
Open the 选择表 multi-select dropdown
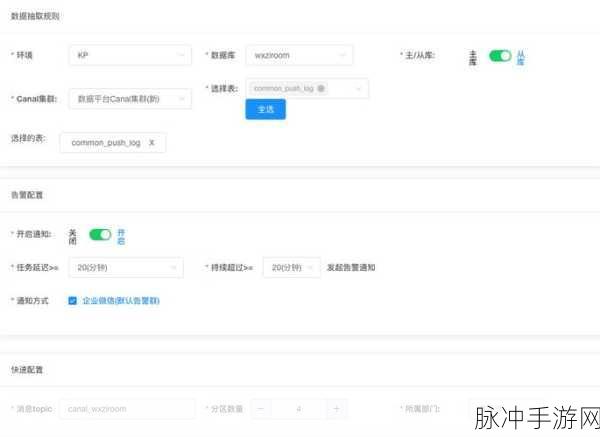coord(307,88)
